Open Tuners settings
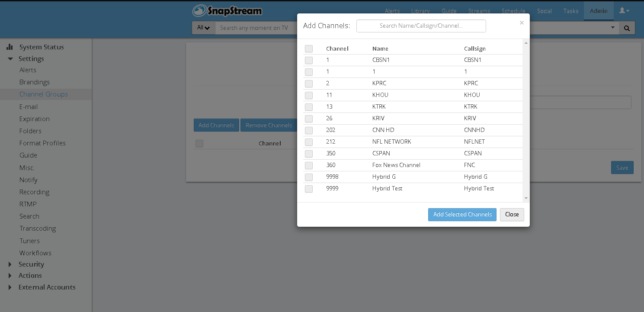The image size is (644, 312). coord(29,241)
